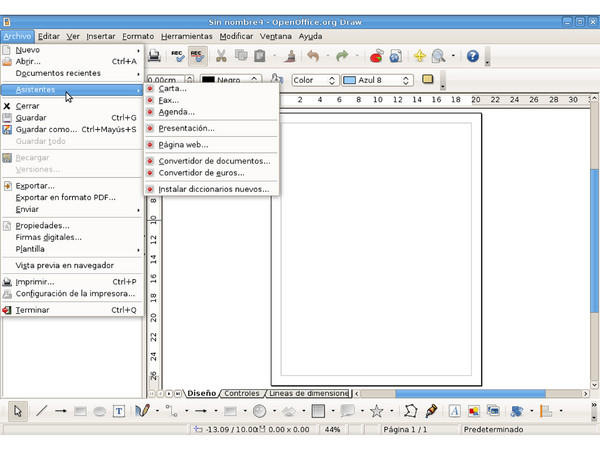The height and width of the screenshot is (450, 600).
Task: Choose Carta... from Asistentes submenu
Action: (211, 88)
